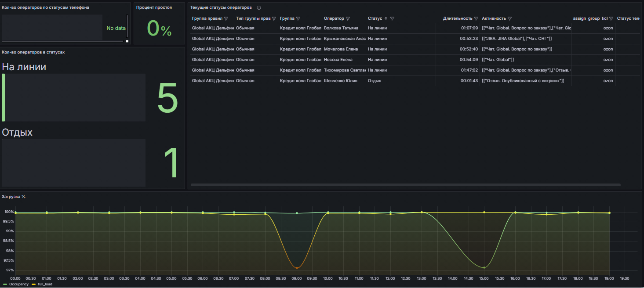Viewport: 644px width, 288px height.
Task: Open the Статус column filter funnel
Action: (x=392, y=18)
